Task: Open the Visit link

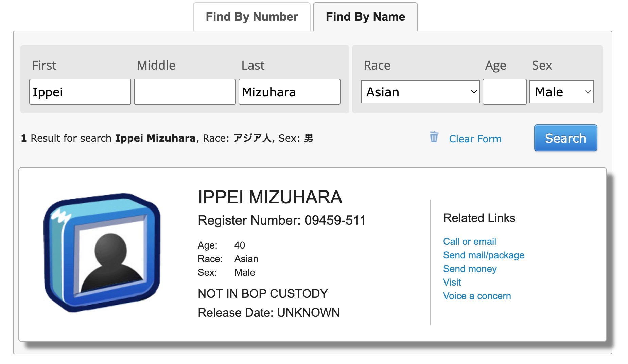Action: coord(452,282)
